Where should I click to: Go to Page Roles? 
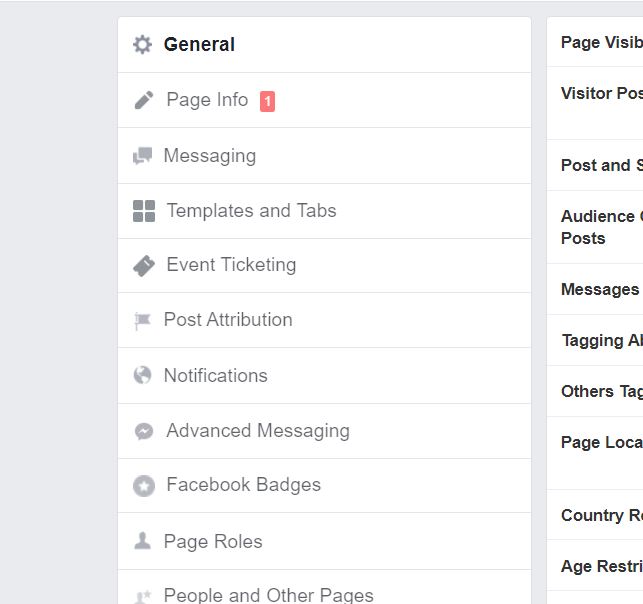coord(324,541)
